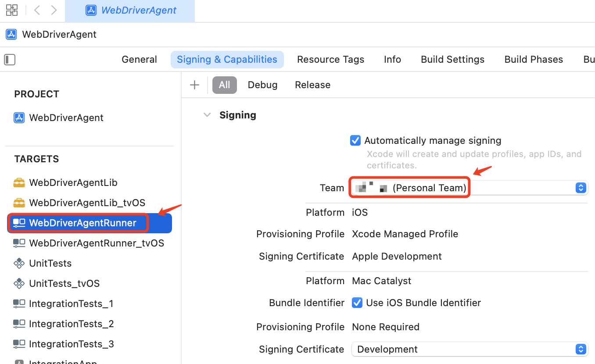Click the Mac Catalyst platform value

pos(382,281)
